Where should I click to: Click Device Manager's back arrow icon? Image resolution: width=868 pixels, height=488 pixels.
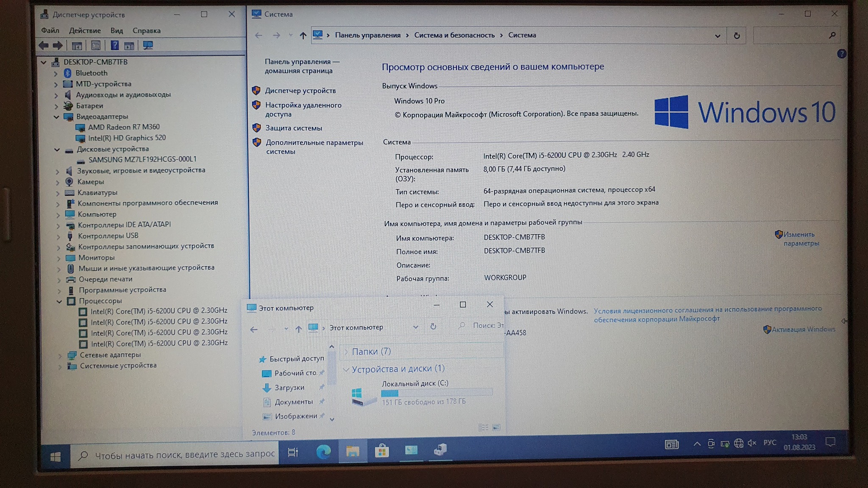click(44, 45)
